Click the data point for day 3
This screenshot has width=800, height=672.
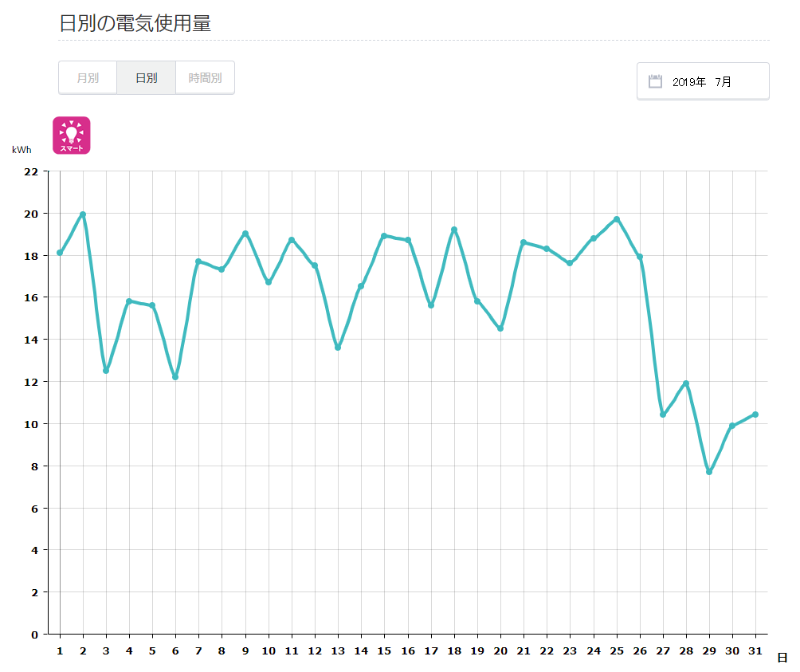[106, 371]
